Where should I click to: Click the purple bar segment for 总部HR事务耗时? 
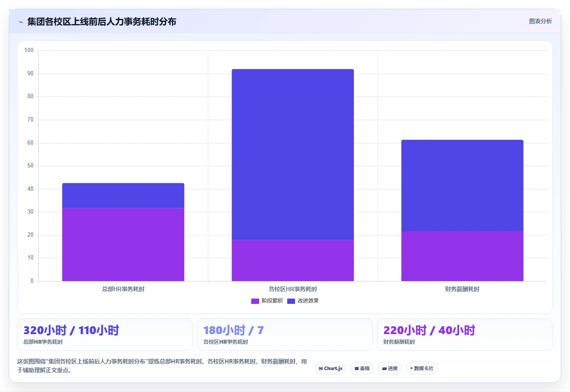(123, 244)
